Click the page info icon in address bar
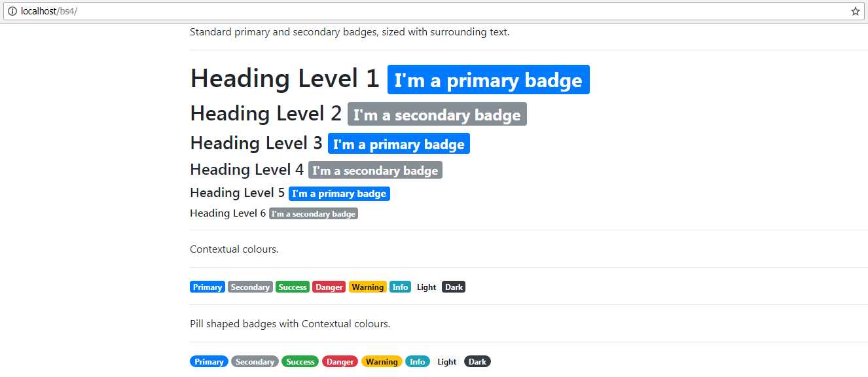 tap(12, 11)
